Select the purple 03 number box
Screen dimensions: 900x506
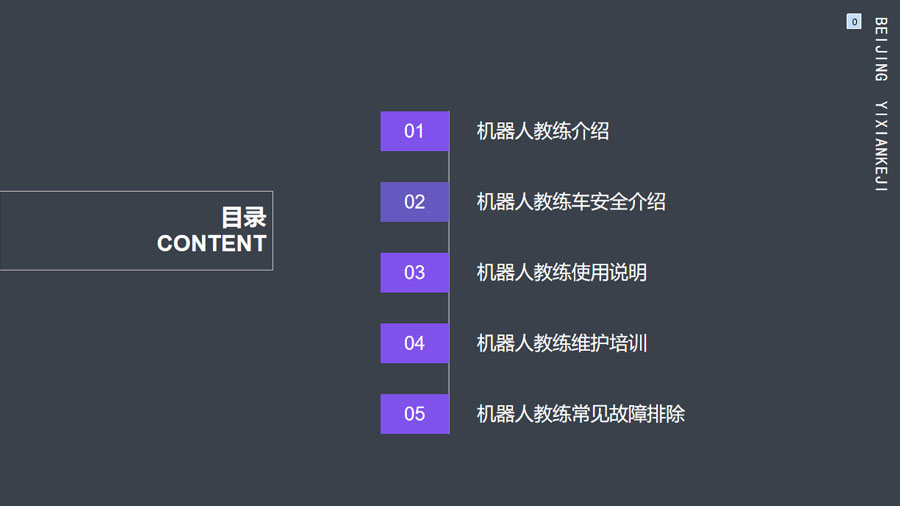414,272
